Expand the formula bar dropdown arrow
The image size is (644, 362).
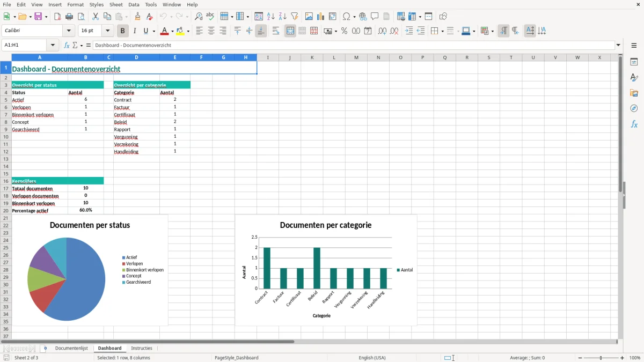click(618, 45)
